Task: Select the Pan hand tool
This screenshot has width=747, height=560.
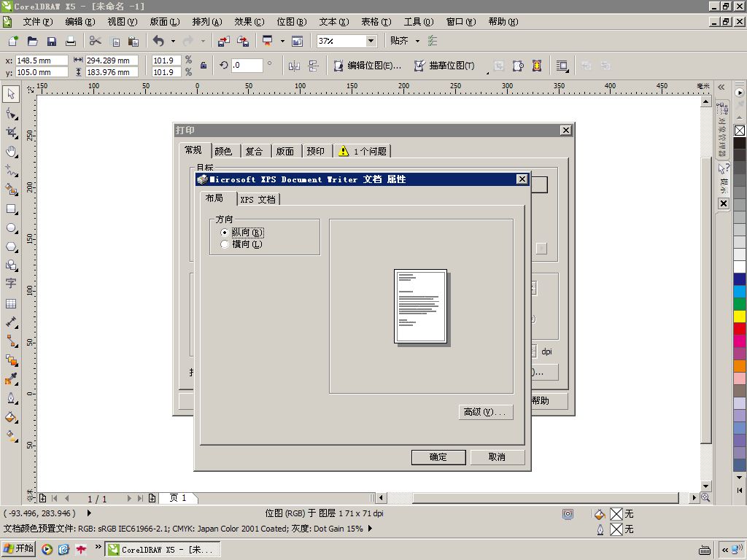Action: [11, 152]
